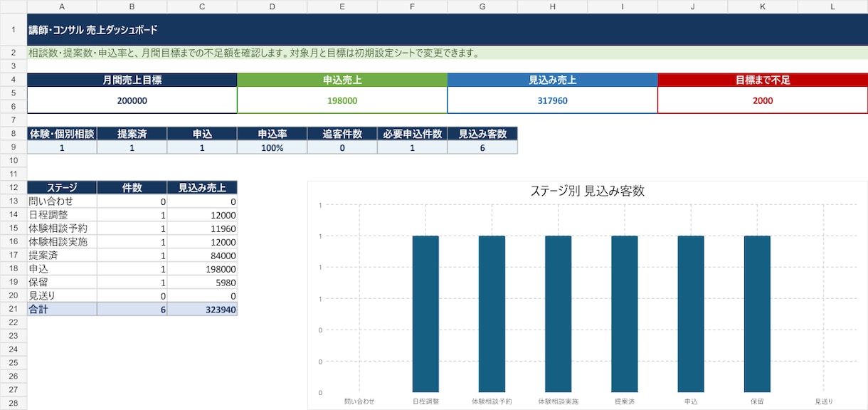Click the 見送り cell in the stage table
This screenshot has width=868, height=410.
click(62, 295)
